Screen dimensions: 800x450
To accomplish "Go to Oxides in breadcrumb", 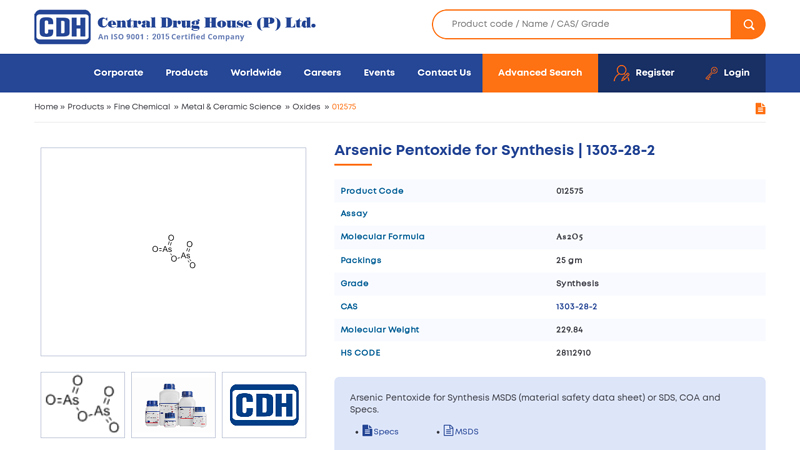I will coord(306,107).
